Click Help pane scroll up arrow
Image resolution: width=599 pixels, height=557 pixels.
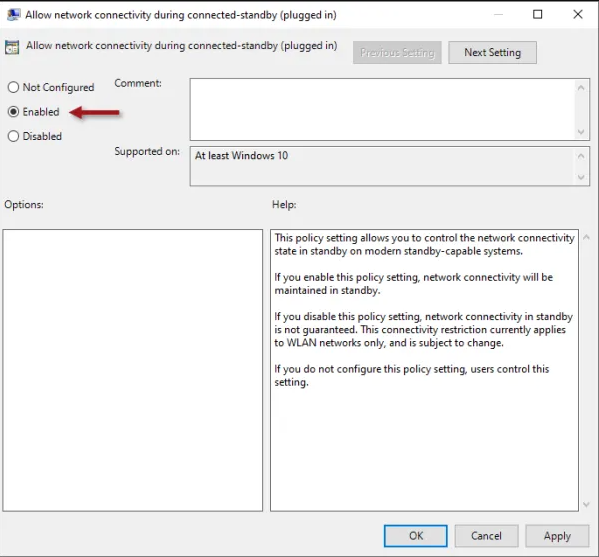click(586, 237)
